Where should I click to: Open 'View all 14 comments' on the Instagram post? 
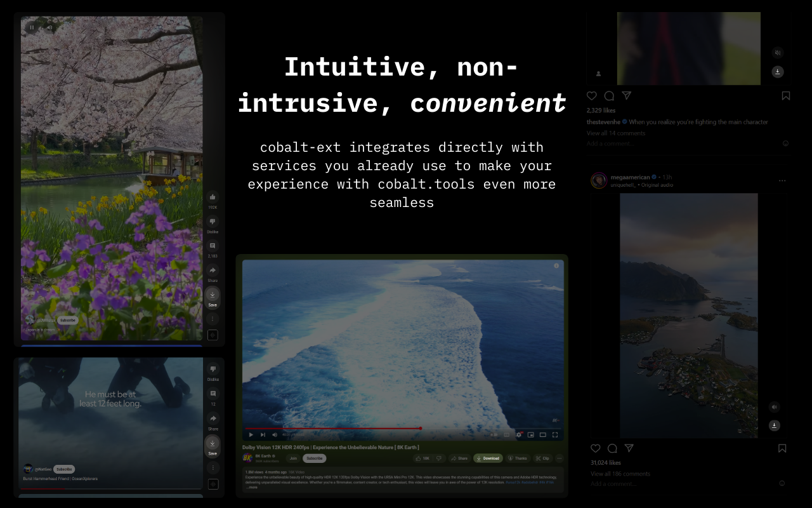[x=615, y=133]
